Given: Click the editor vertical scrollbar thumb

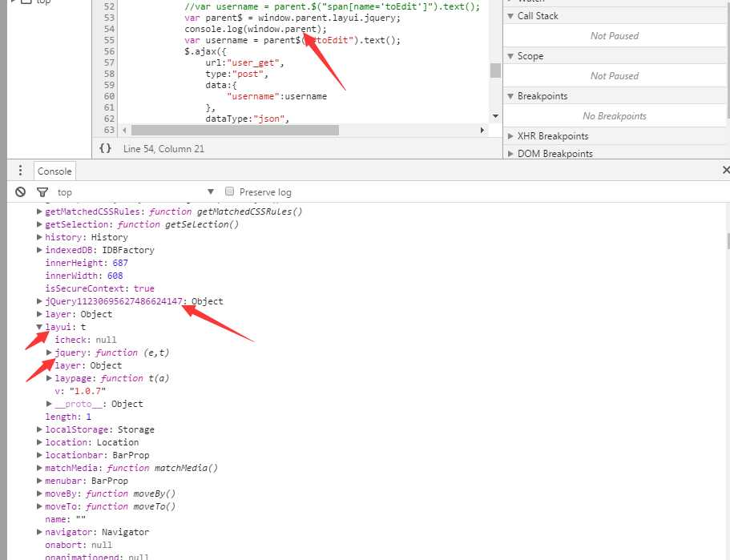Looking at the screenshot, I should tap(495, 71).
